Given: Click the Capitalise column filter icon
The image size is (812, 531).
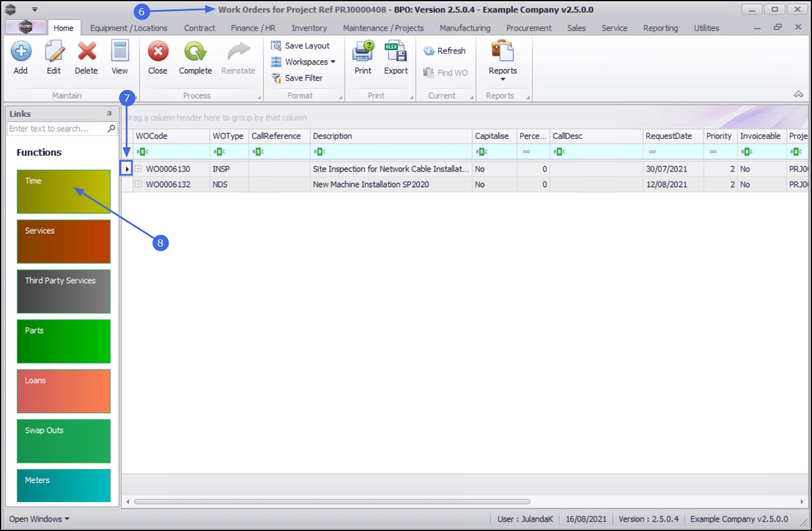Looking at the screenshot, I should point(481,152).
